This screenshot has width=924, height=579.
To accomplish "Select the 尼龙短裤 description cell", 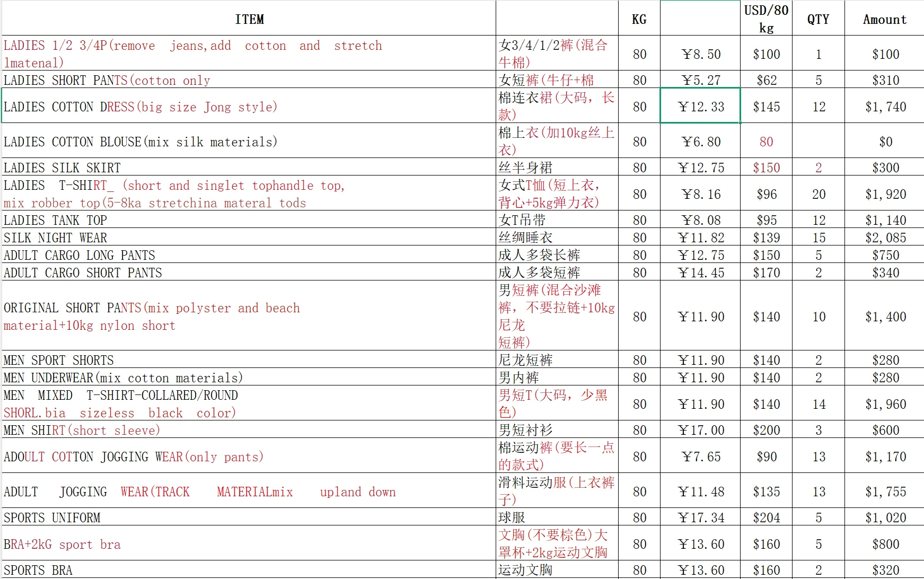I will click(x=557, y=359).
